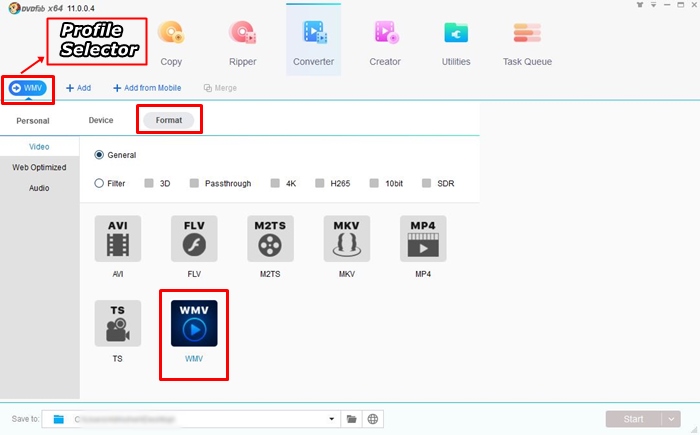Select the Filter radio button

tap(99, 183)
